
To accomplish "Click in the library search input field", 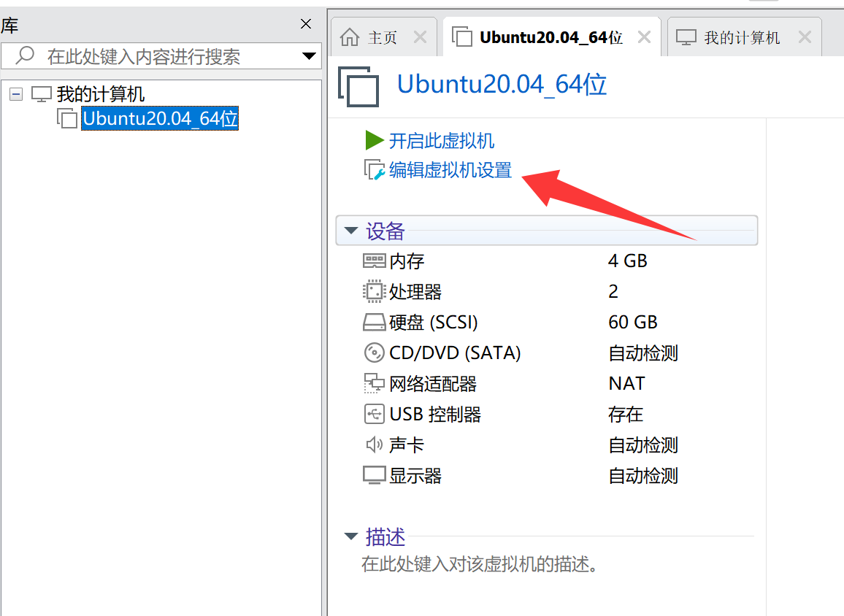I will tap(161, 56).
